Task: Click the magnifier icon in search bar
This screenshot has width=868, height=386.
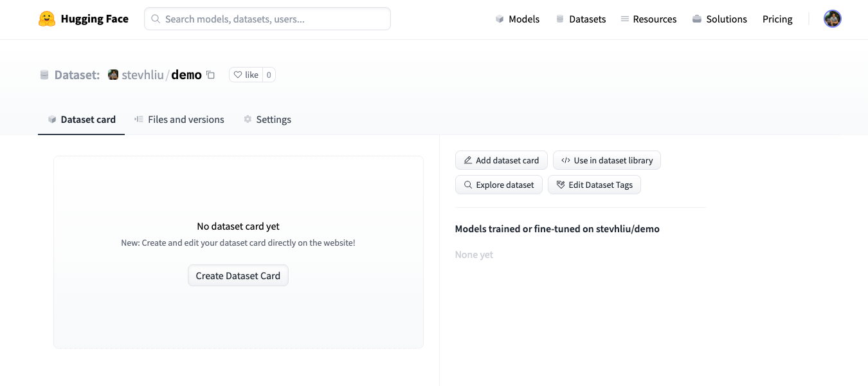Action: 156,19
